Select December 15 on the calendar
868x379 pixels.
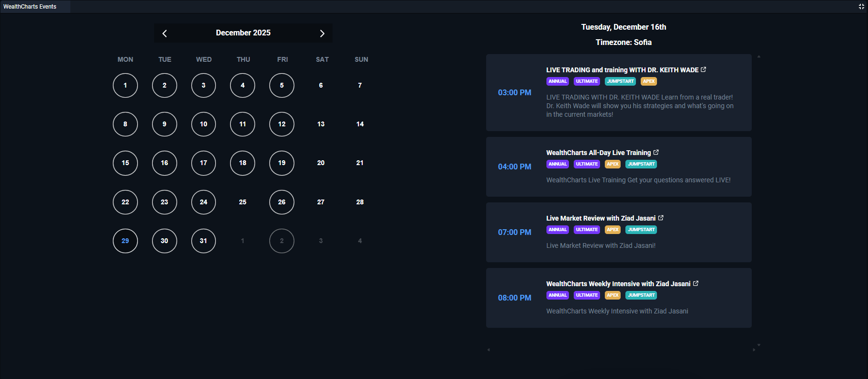(125, 163)
